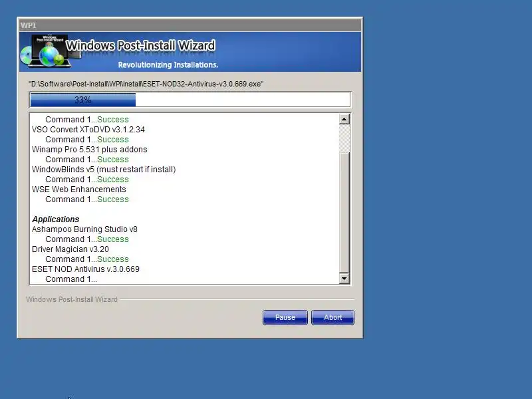Click the Success status under Ashampoo Burning Studio
The width and height of the screenshot is (532, 399).
coord(112,239)
